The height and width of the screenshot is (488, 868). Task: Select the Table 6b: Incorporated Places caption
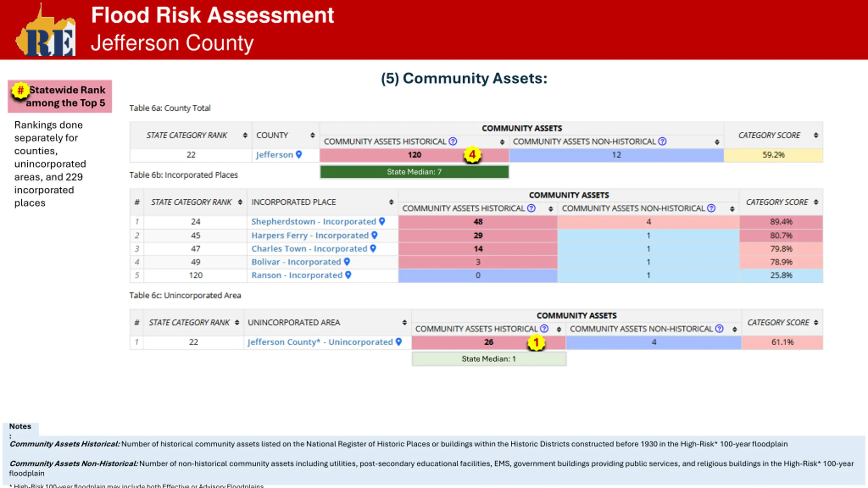pos(183,175)
